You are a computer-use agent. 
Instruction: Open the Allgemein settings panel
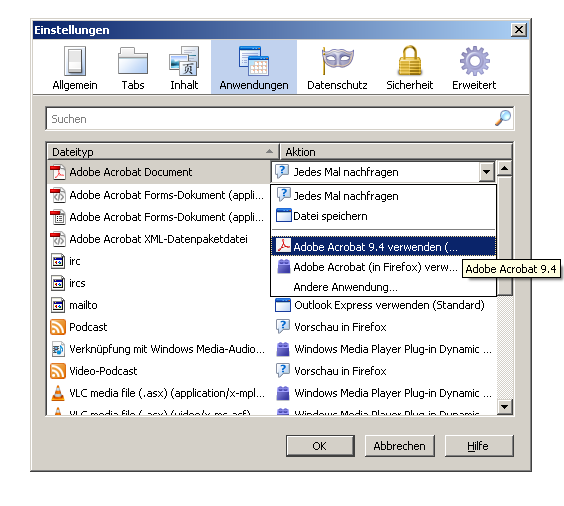[x=75, y=68]
